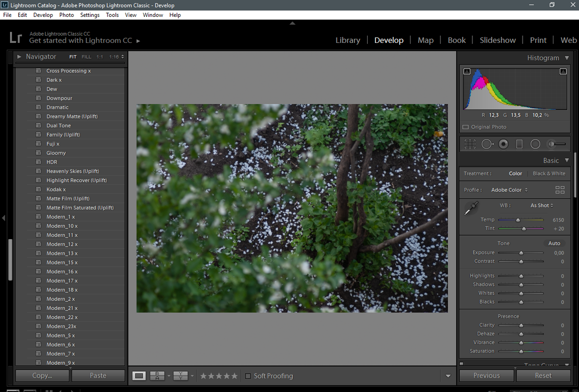Click the presets panel scrollbar thumb
This screenshot has width=579, height=392.
click(11, 259)
